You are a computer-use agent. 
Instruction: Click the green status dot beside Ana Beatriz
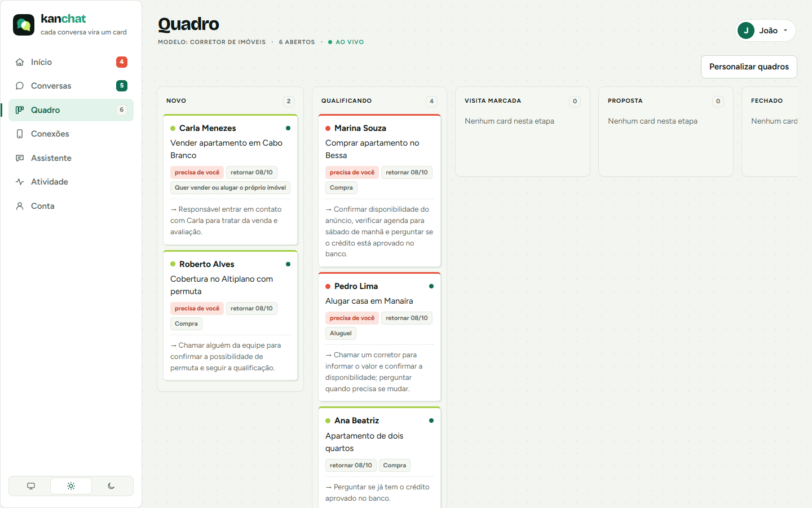(x=328, y=421)
